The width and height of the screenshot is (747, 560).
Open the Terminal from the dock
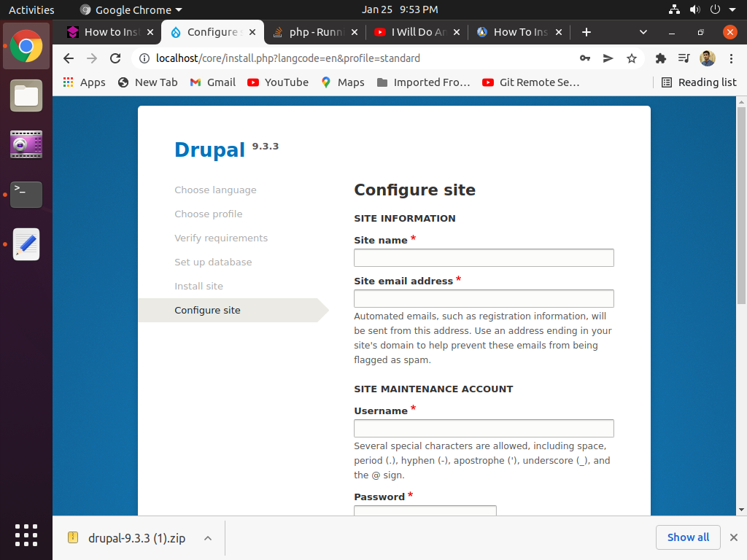[26, 194]
